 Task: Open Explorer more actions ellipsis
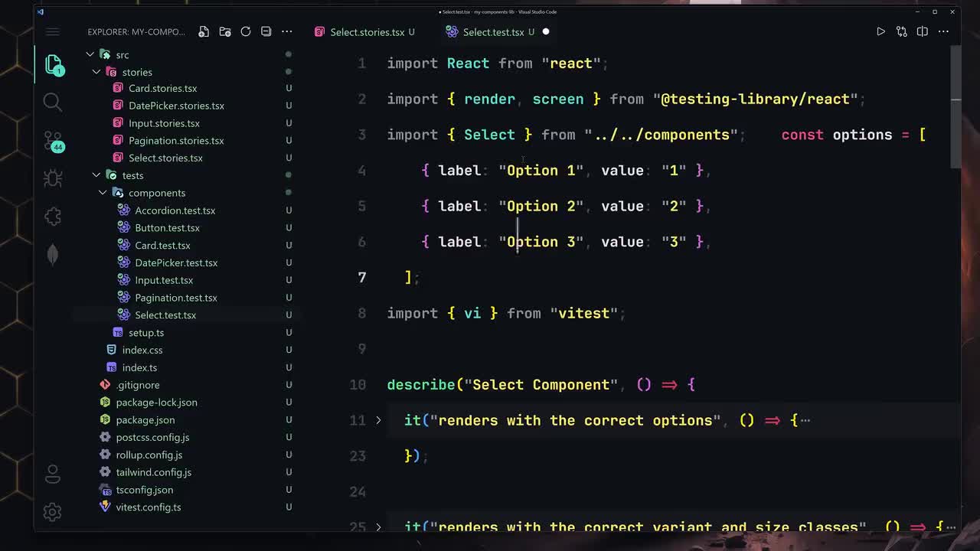pyautogui.click(x=286, y=31)
